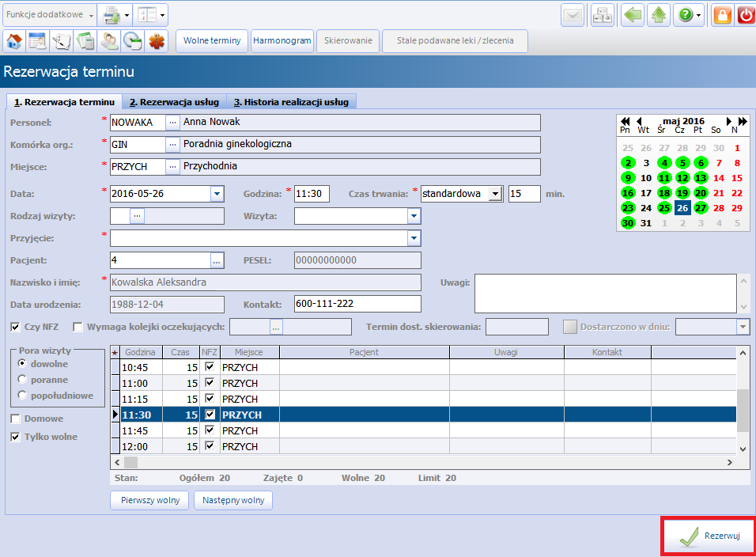Go back with the green left arrow
Screen dimensions: 756x557
coord(632,16)
